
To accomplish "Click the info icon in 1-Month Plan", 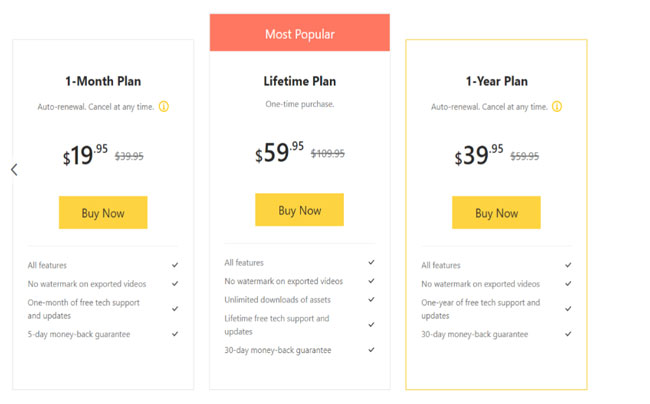I will (x=164, y=106).
